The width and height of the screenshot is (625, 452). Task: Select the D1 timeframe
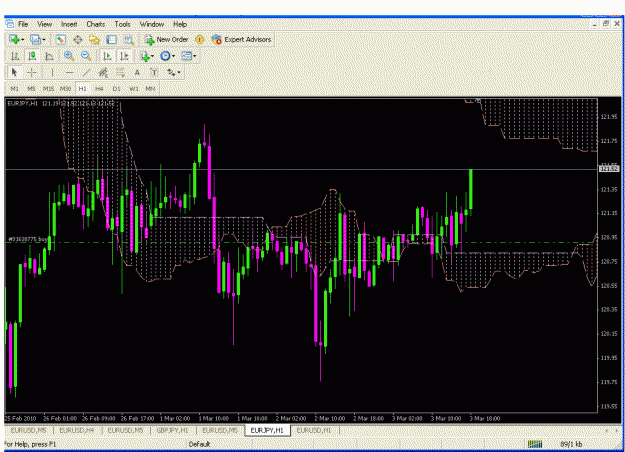coord(116,88)
